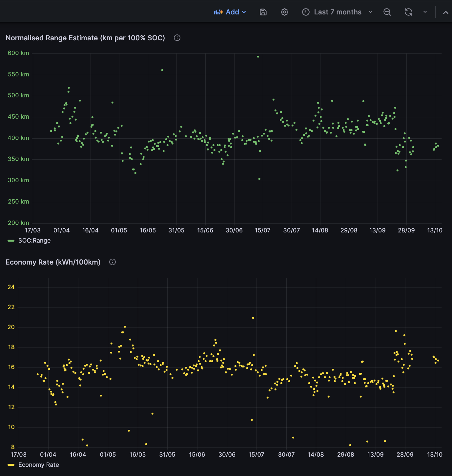Show info for Normalised Range Estimate panel

[x=177, y=38]
